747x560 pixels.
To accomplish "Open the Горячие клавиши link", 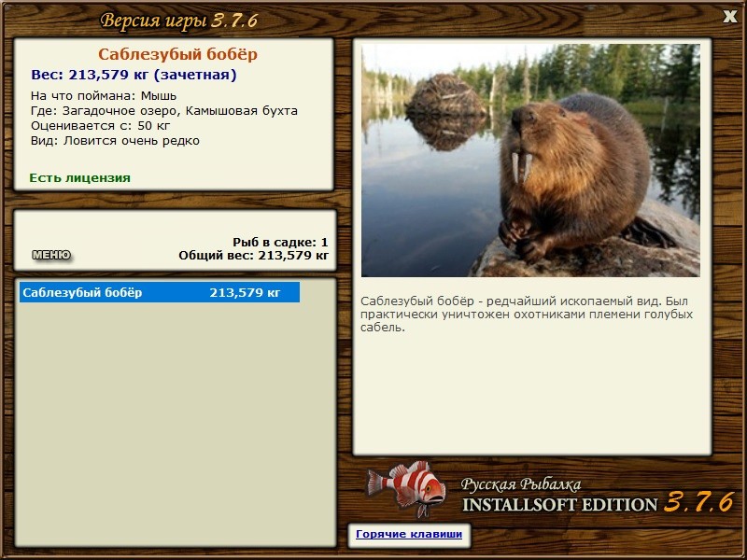I will [409, 534].
